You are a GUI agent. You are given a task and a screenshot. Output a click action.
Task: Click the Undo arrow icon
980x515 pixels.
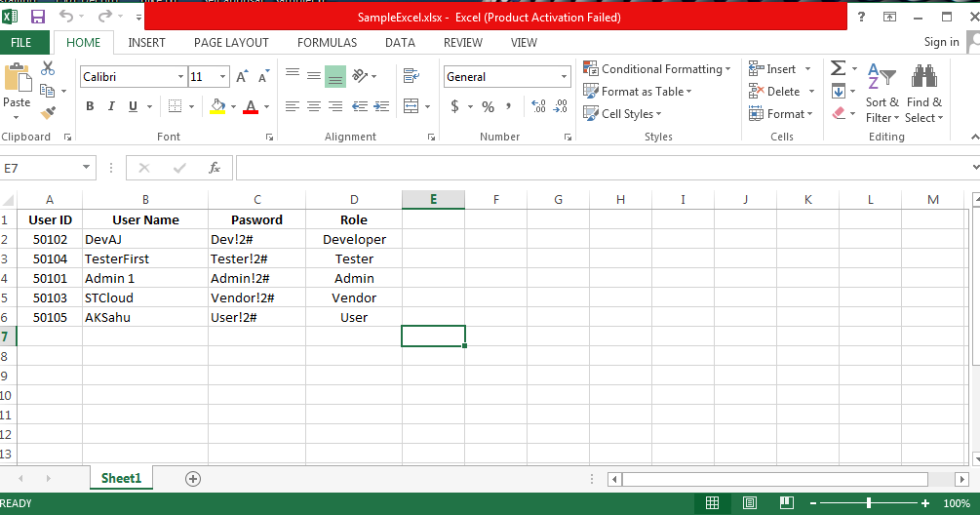pos(67,17)
